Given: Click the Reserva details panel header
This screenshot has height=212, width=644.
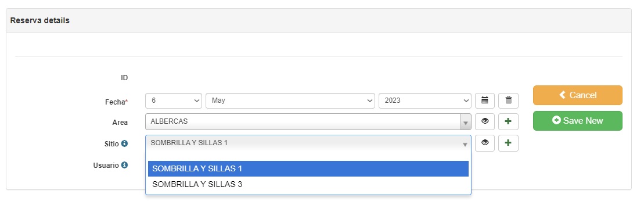Looking at the screenshot, I should (x=319, y=20).
